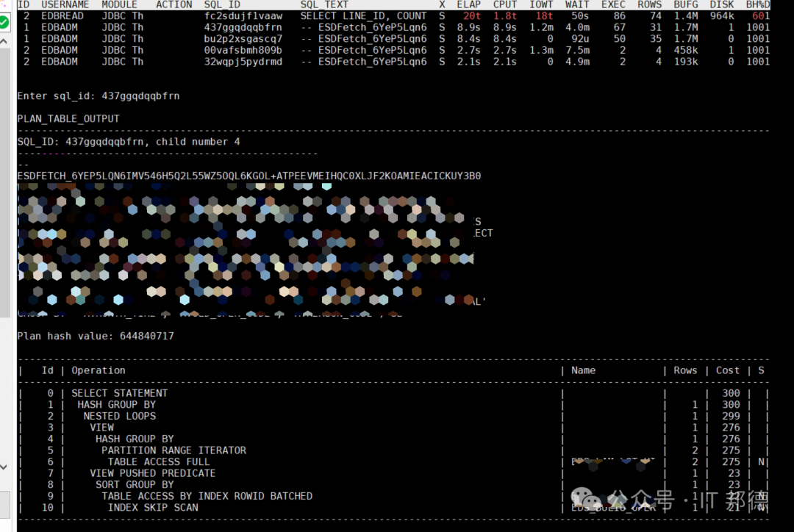
Task: Click the scrollbar down arrow
Action: coord(4,467)
